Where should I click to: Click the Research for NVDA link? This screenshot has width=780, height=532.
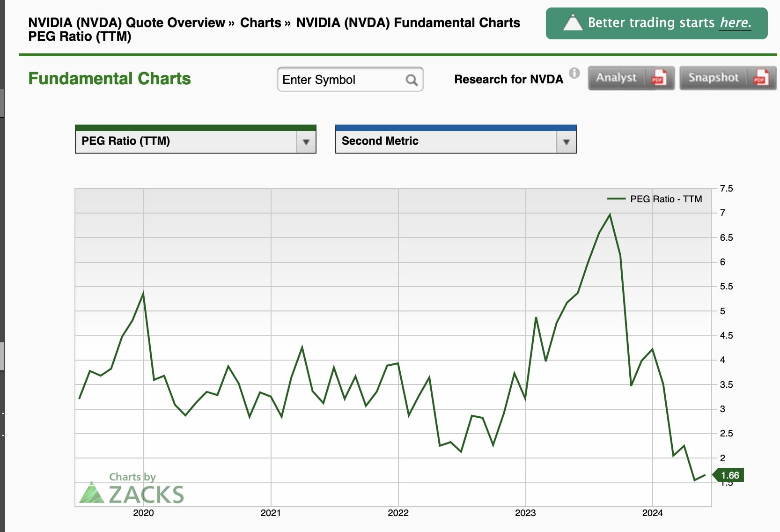point(508,79)
